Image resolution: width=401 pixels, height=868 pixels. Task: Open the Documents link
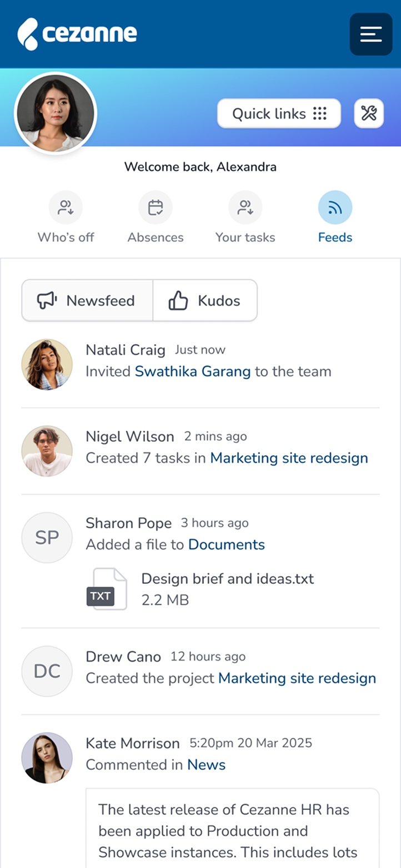pyautogui.click(x=227, y=544)
